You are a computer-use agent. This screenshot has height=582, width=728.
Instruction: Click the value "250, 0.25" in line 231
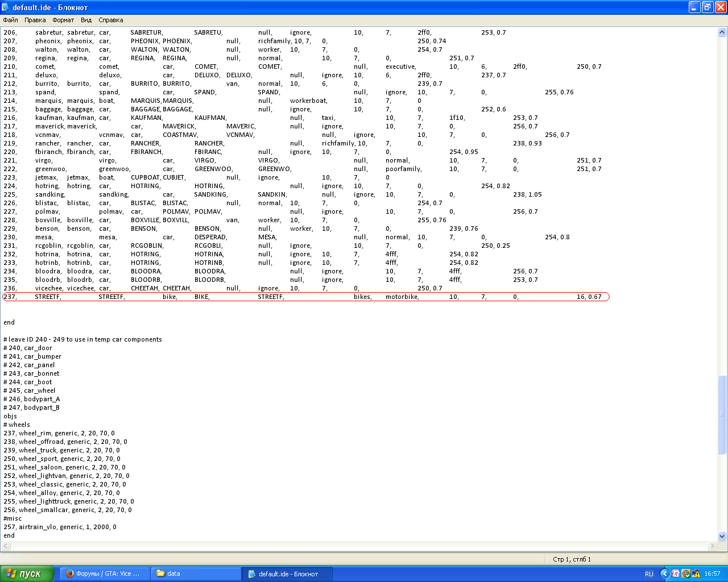point(495,246)
